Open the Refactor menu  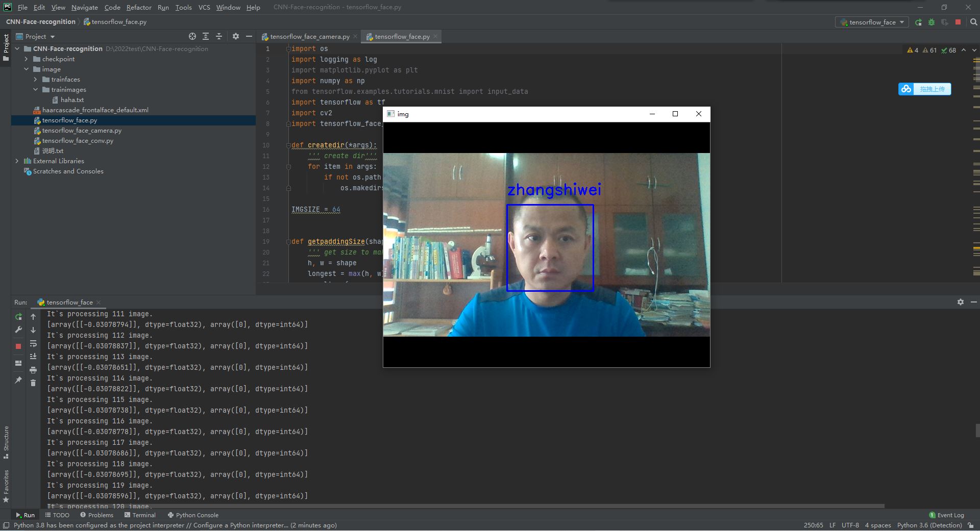(139, 7)
